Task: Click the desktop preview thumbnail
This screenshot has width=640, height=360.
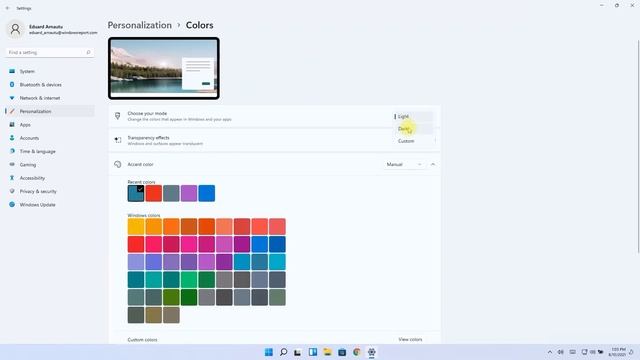Action: (164, 68)
